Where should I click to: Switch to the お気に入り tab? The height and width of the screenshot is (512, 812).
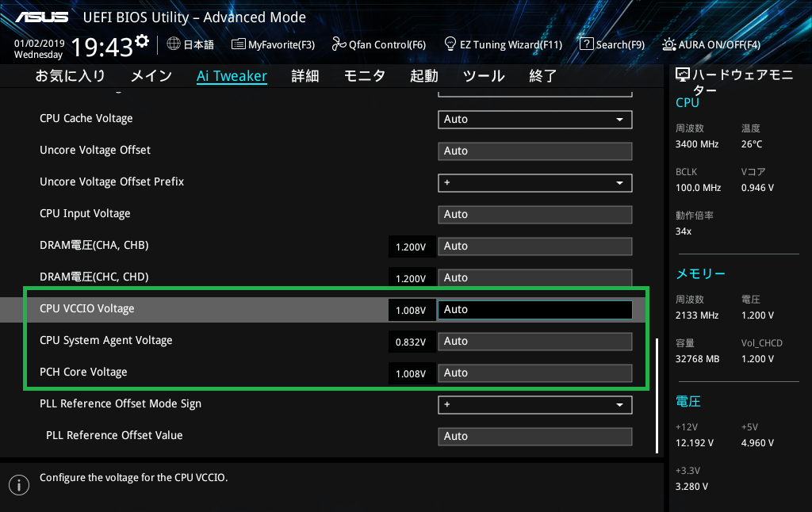(71, 76)
